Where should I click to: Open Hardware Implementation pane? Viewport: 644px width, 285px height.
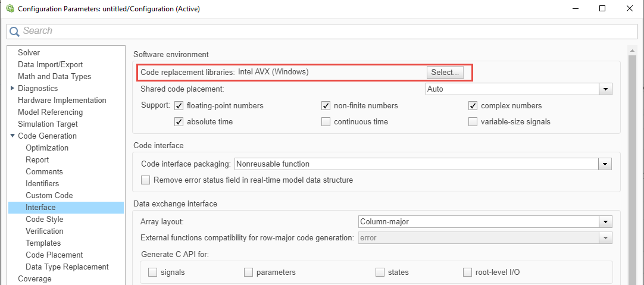click(62, 100)
